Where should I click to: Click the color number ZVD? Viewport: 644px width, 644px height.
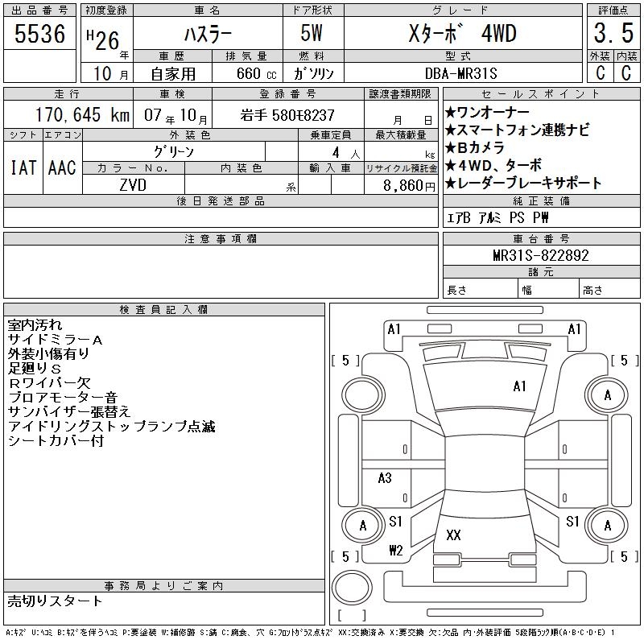(x=133, y=185)
